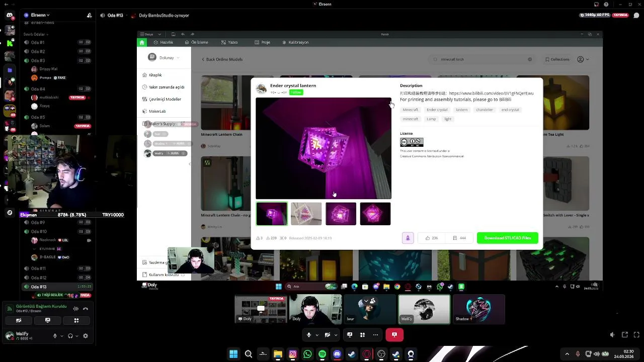Open the bilibili video link
This screenshot has height=362, width=644.
click(x=491, y=93)
